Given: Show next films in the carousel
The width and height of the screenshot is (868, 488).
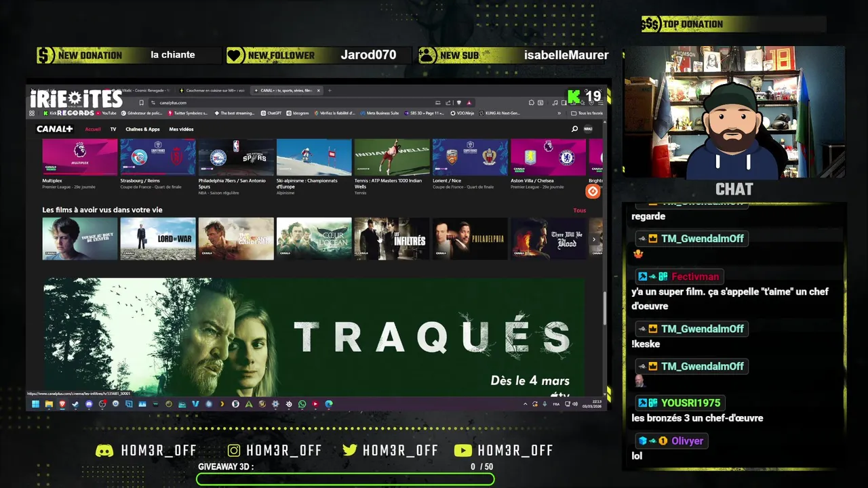Looking at the screenshot, I should tap(594, 239).
